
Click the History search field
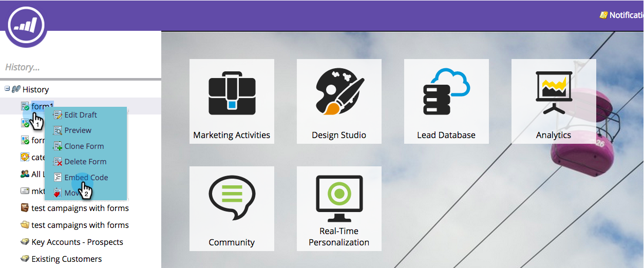pos(81,67)
